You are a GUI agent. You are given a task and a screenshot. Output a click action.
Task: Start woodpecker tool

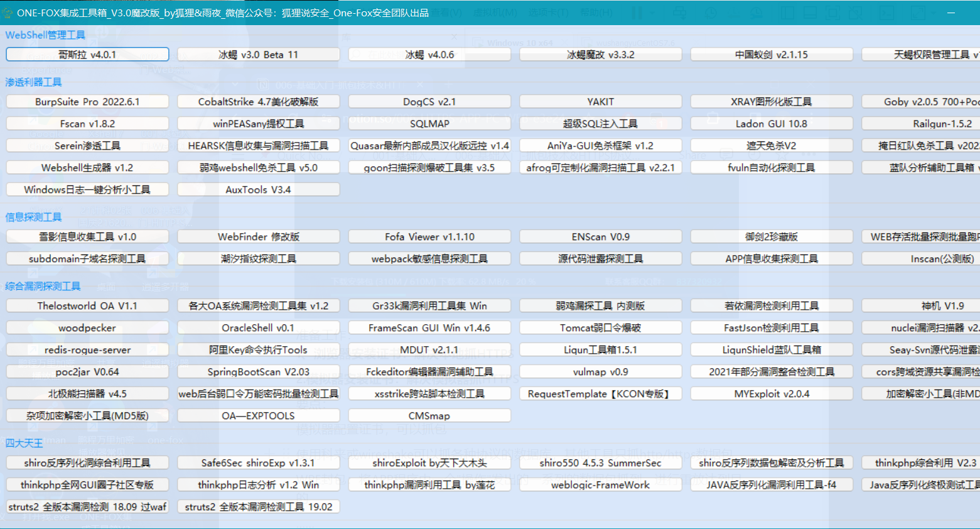pyautogui.click(x=87, y=328)
